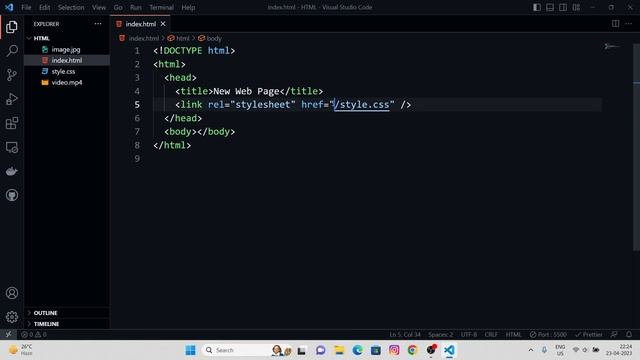Change line endings via CRLF
Screen dimensions: 640x360
point(491,334)
